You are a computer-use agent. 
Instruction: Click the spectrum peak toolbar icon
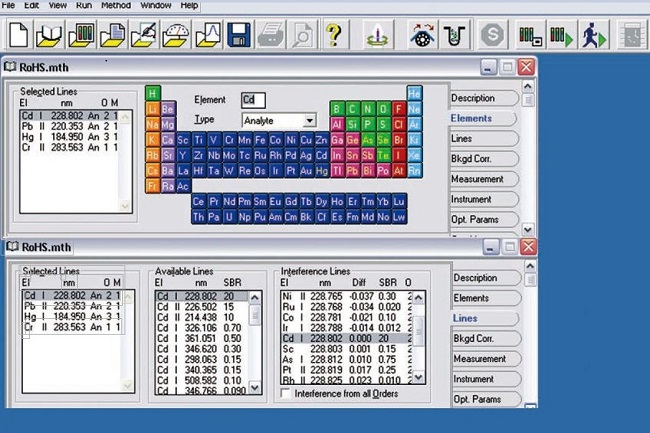207,38
